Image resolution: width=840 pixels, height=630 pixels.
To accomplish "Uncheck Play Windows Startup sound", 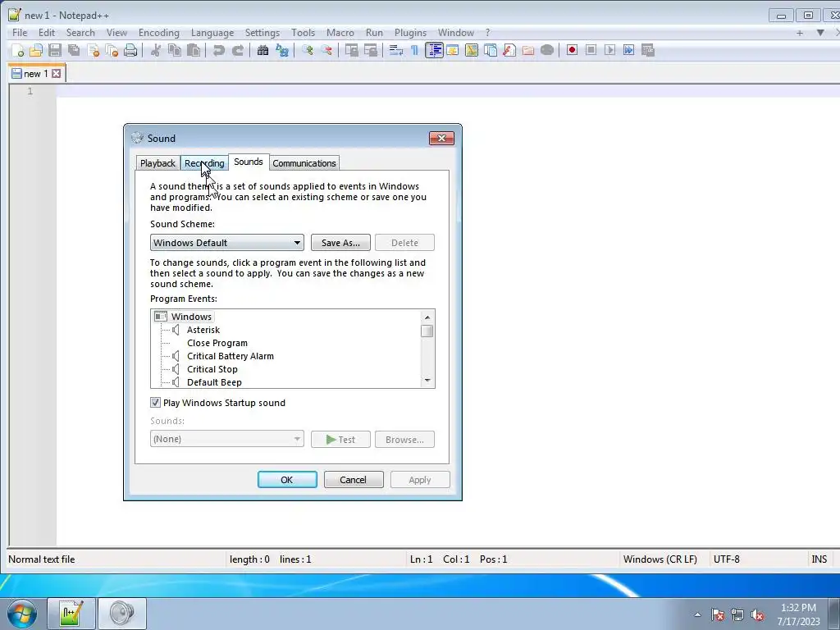I will coord(155,402).
